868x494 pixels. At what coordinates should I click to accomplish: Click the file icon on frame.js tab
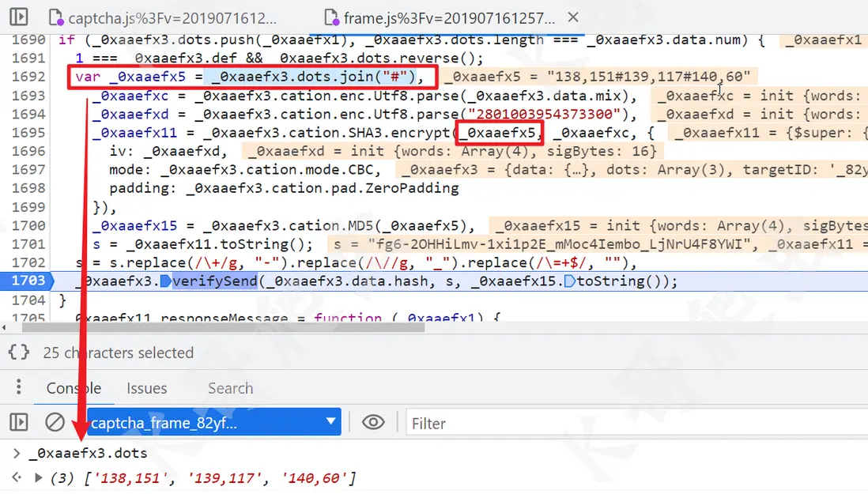click(331, 17)
